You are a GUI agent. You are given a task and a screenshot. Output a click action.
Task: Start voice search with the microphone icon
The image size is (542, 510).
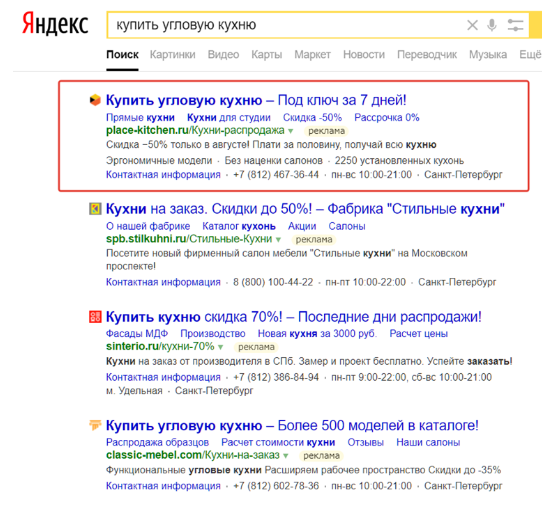pyautogui.click(x=492, y=25)
